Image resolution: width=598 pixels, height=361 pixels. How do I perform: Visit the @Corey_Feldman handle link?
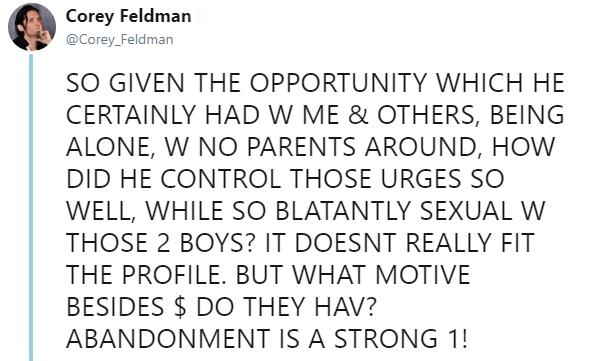pyautogui.click(x=120, y=40)
